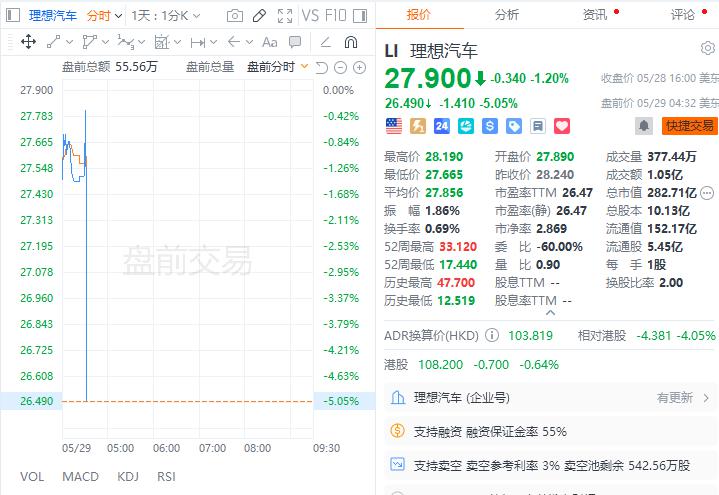Select the trend line drawing tool

(54, 42)
